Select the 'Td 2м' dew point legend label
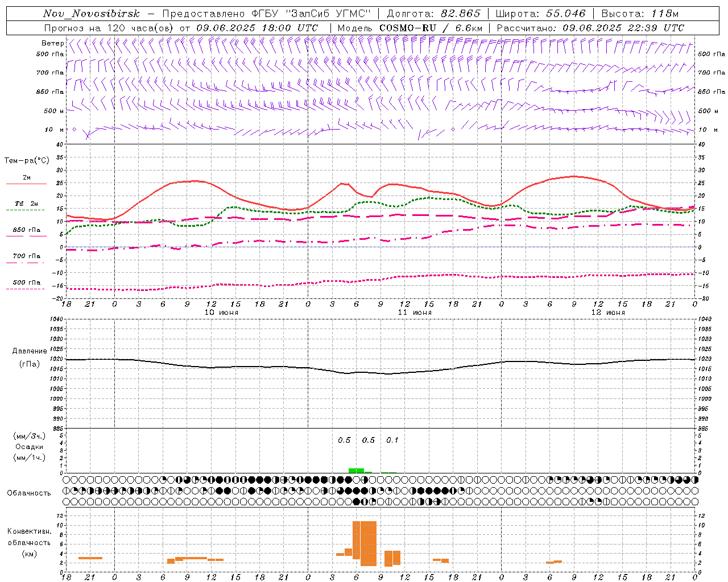Viewport: 728px width, 582px height. click(x=27, y=203)
